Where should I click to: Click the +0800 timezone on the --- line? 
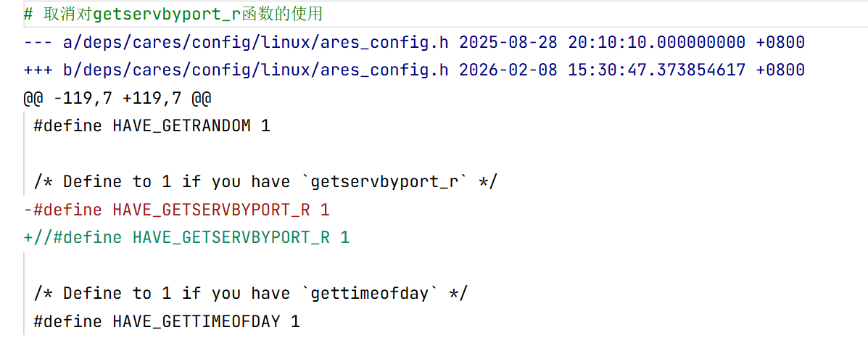[x=780, y=42]
